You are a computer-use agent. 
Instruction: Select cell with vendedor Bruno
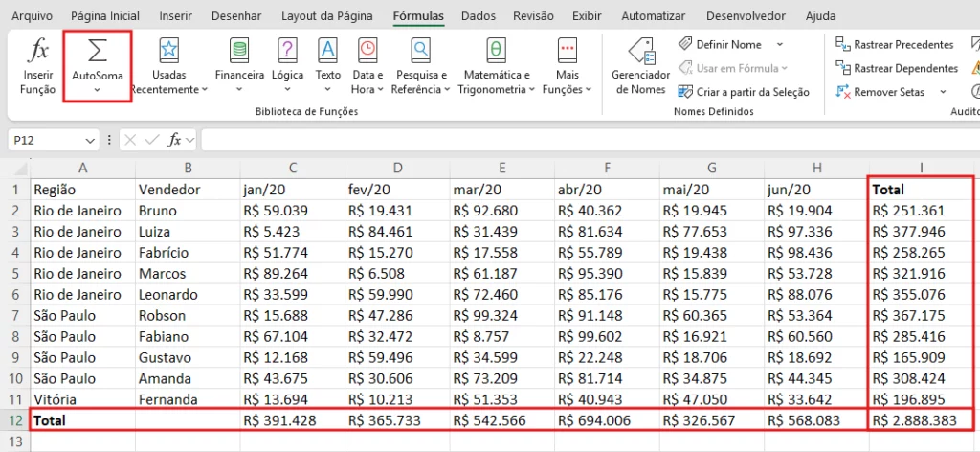tap(188, 211)
